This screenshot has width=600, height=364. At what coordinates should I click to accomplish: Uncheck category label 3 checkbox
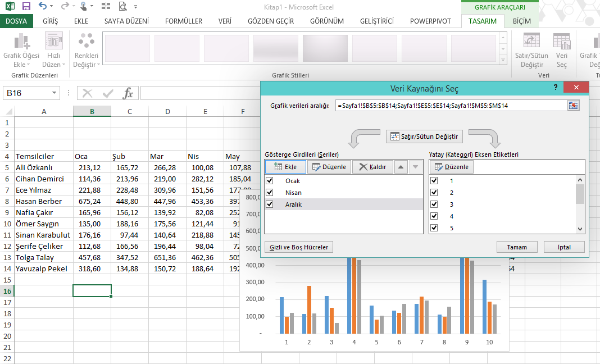point(434,204)
